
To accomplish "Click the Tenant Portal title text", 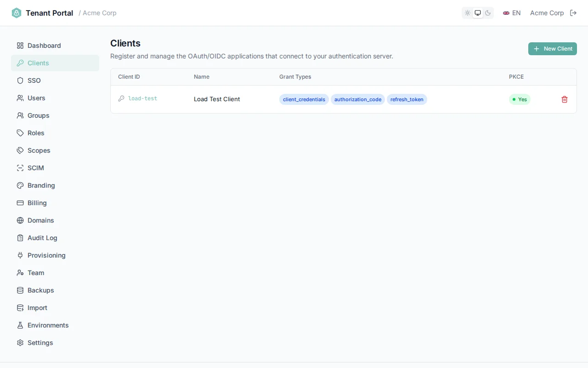I will (x=50, y=13).
